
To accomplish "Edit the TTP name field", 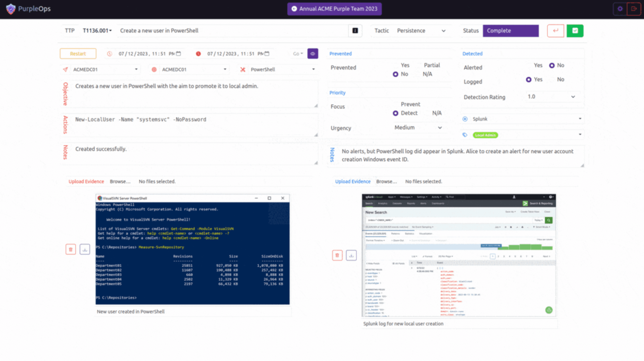I will (232, 31).
